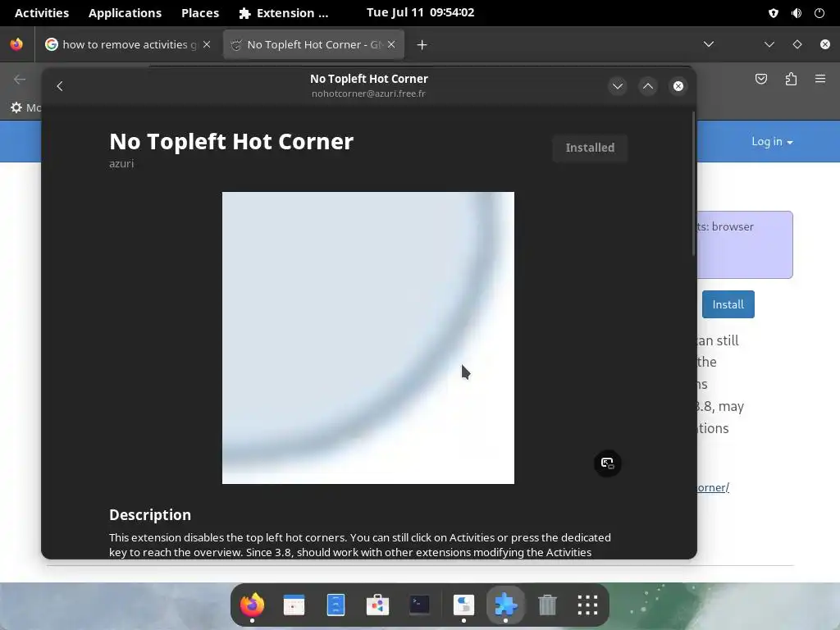Open a new browser tab
Image resolution: width=840 pixels, height=630 pixels.
pyautogui.click(x=422, y=45)
